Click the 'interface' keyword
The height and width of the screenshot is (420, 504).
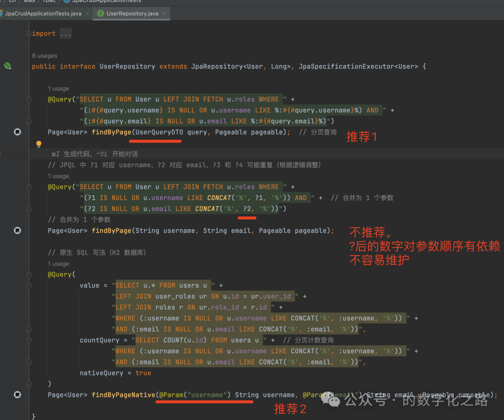pyautogui.click(x=77, y=67)
